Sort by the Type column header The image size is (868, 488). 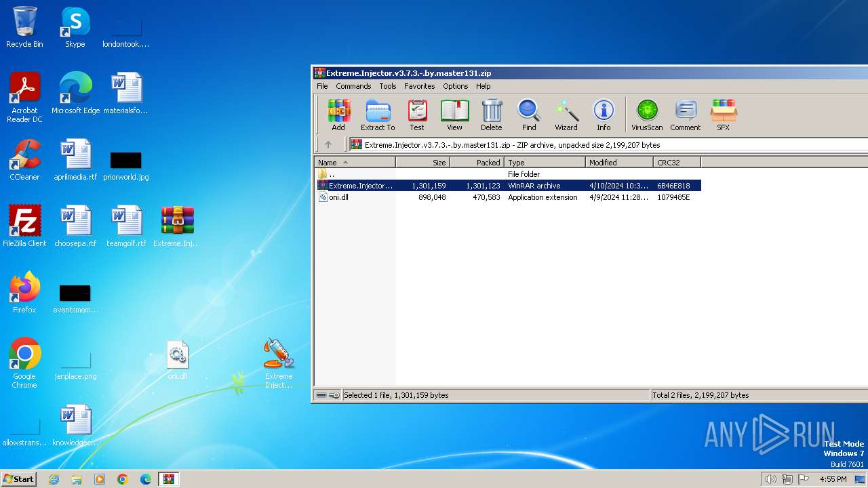[545, 162]
